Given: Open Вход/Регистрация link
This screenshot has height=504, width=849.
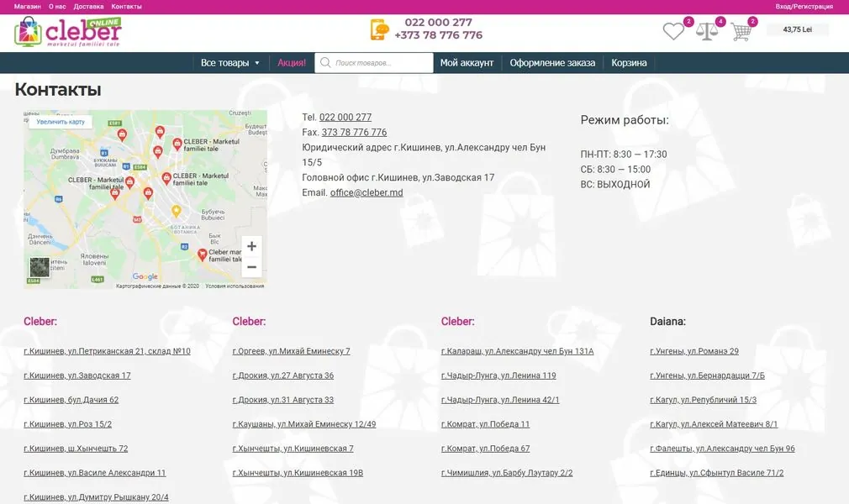Looking at the screenshot, I should pyautogui.click(x=804, y=7).
